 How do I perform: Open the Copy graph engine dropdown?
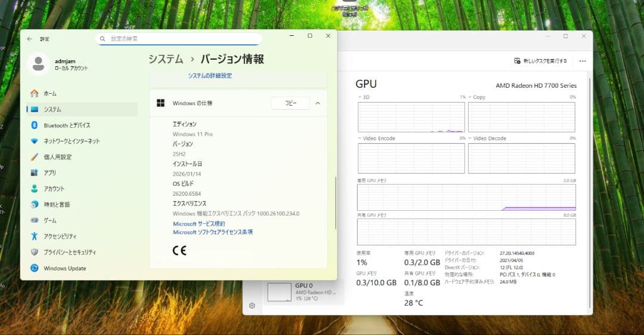pyautogui.click(x=470, y=97)
